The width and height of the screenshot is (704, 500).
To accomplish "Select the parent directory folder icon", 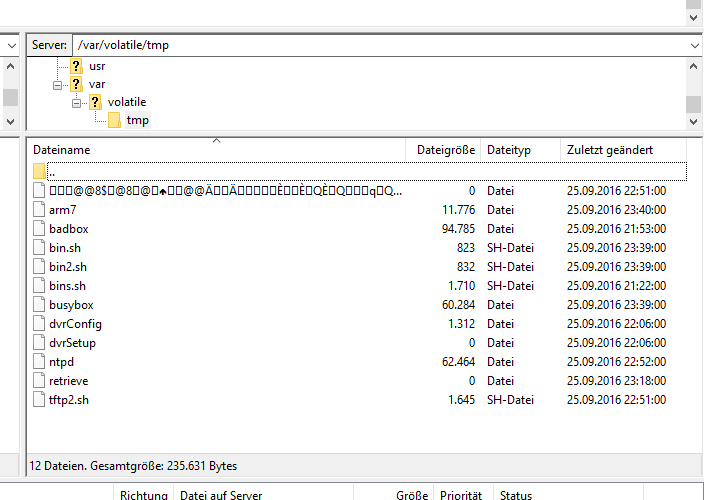I will coord(39,171).
